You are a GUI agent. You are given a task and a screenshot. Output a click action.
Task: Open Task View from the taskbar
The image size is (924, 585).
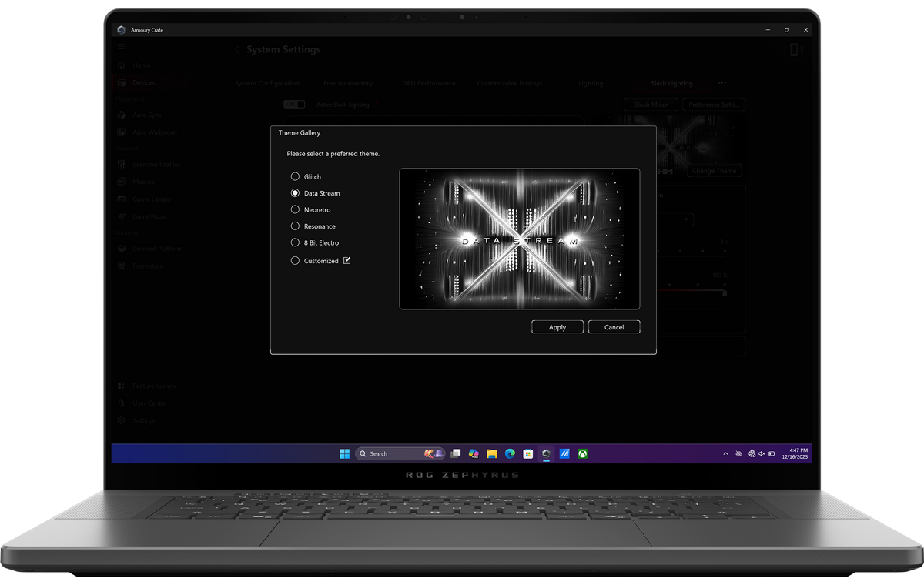pyautogui.click(x=456, y=453)
